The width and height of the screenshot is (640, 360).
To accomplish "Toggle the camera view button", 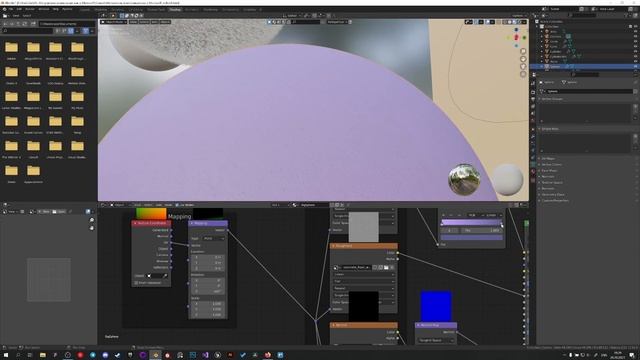I will coord(523,66).
